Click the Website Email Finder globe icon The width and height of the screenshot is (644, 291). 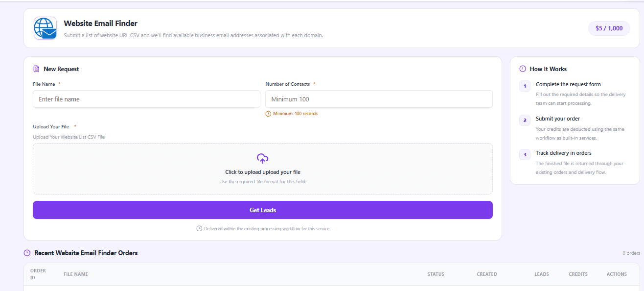point(46,28)
